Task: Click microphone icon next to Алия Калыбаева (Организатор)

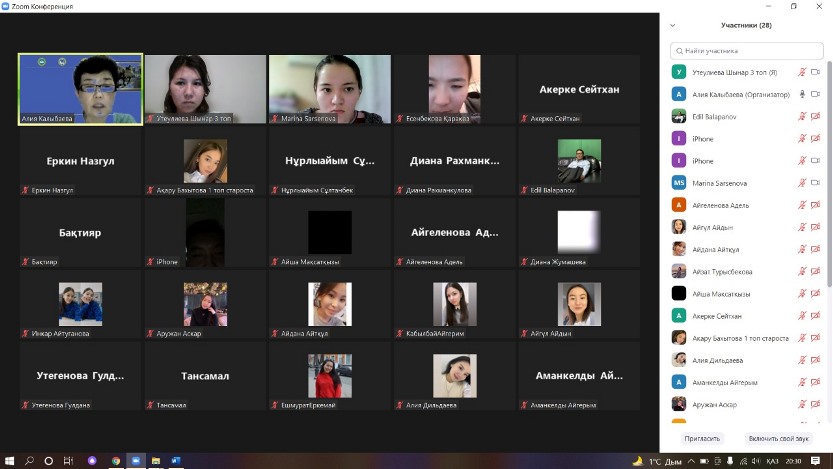Action: point(801,94)
